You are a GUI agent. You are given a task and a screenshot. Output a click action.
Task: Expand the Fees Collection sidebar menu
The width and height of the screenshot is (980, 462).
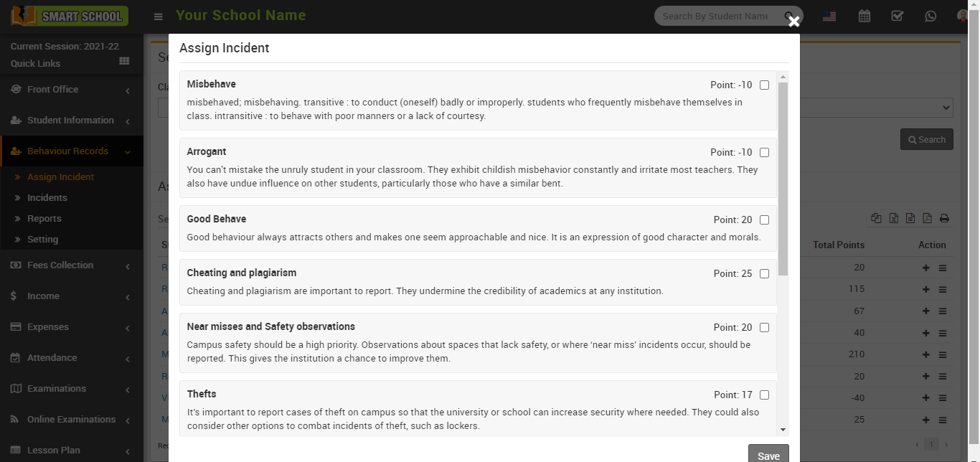(71, 265)
